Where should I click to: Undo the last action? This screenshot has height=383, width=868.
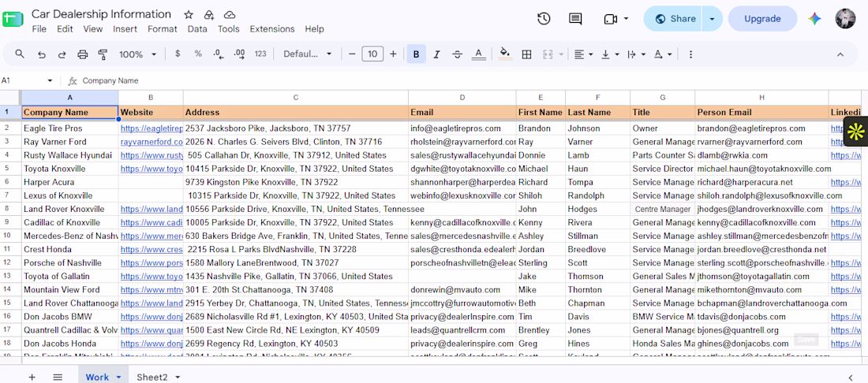41,54
